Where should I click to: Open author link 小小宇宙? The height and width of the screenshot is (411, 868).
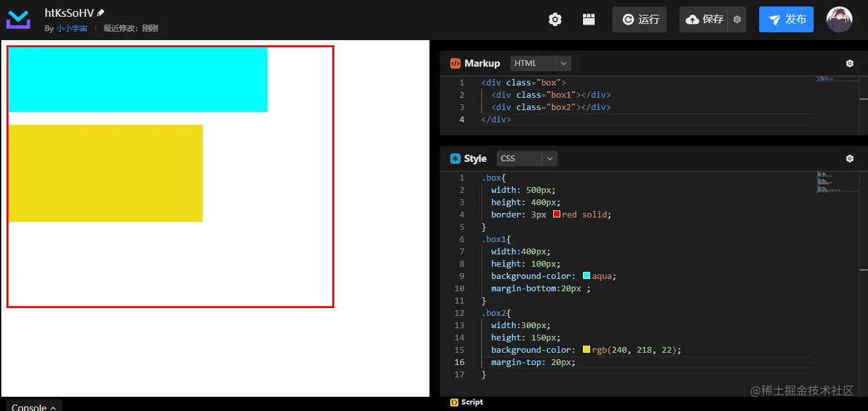click(x=72, y=28)
